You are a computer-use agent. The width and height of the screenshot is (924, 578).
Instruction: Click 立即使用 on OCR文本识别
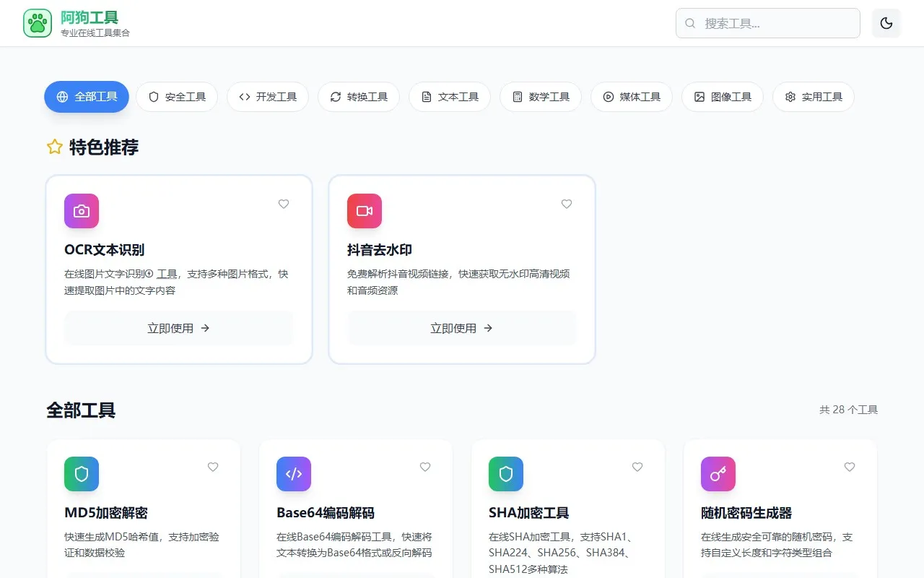pyautogui.click(x=178, y=328)
